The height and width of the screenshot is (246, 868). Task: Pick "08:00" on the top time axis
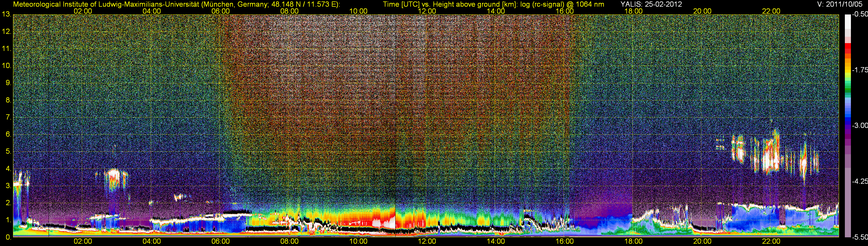tap(289, 11)
